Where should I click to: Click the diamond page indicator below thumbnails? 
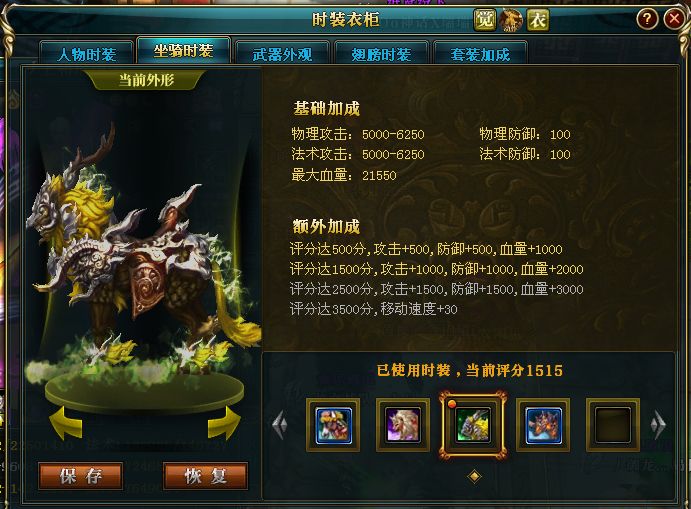tap(474, 476)
